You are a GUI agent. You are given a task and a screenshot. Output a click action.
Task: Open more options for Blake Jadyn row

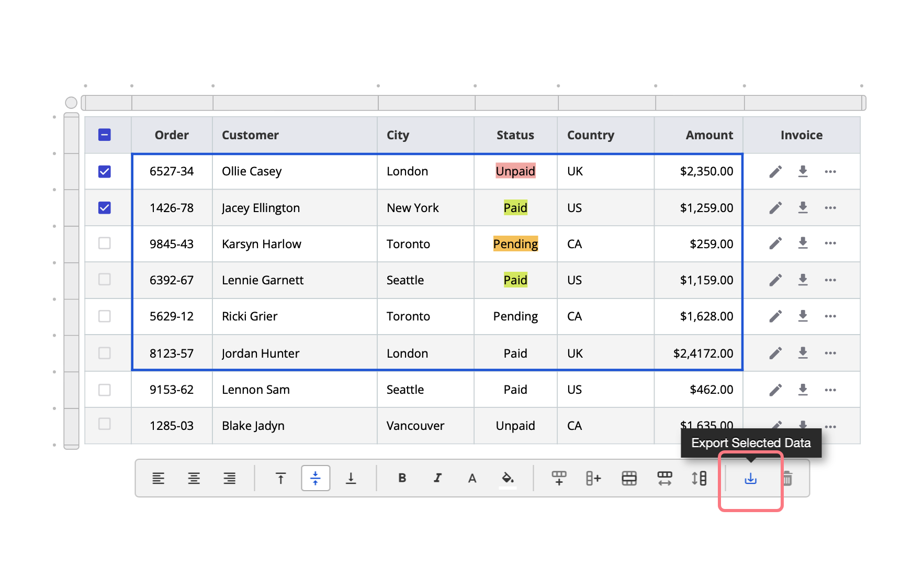[x=830, y=426]
